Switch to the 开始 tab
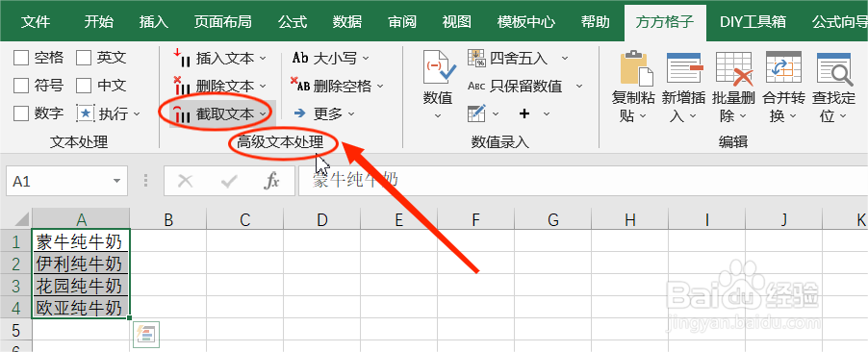This screenshot has height=352, width=868. click(x=98, y=21)
